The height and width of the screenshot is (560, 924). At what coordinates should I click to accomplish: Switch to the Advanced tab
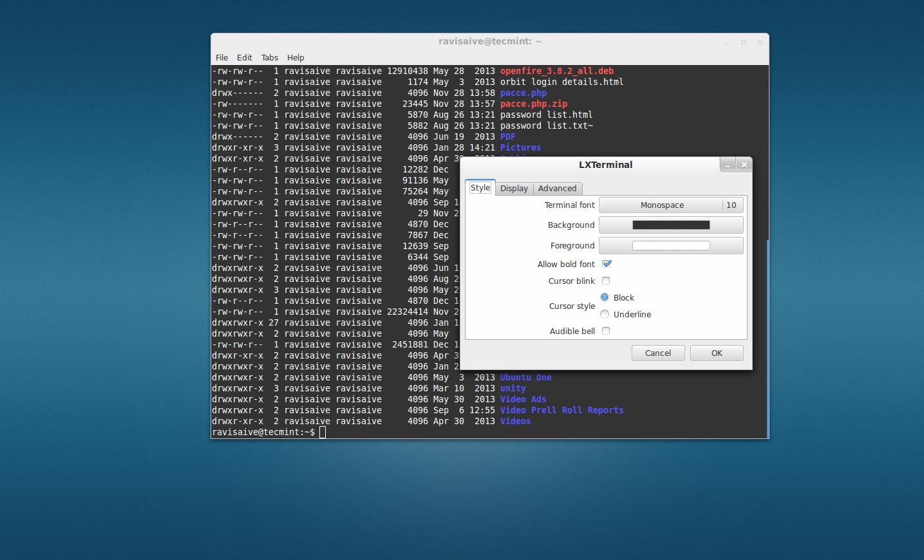(x=557, y=188)
